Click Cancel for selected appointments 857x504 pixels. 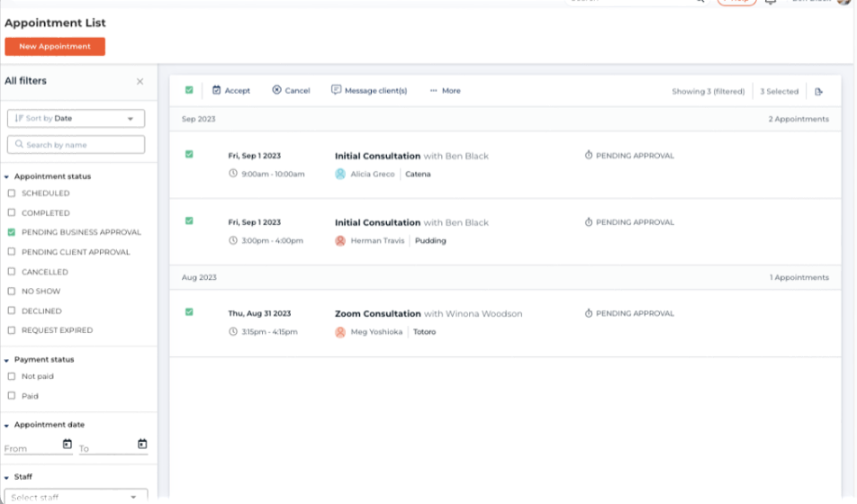tap(292, 90)
